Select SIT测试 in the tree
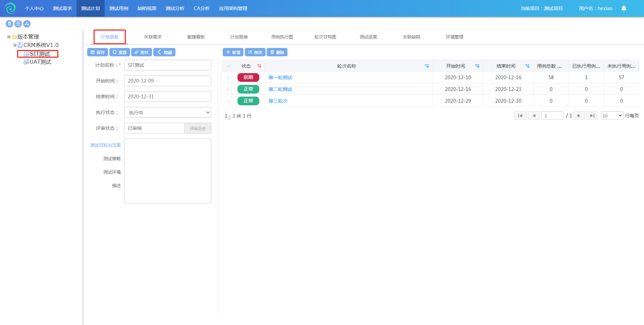 click(x=40, y=54)
